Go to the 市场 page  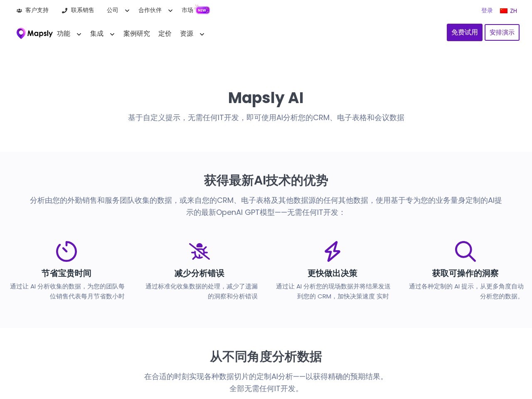(187, 10)
